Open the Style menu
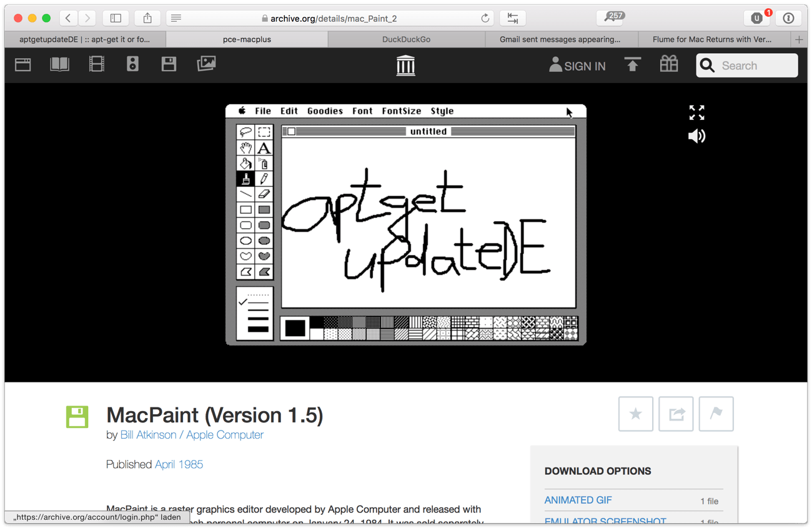The height and width of the screenshot is (528, 812). (442, 111)
